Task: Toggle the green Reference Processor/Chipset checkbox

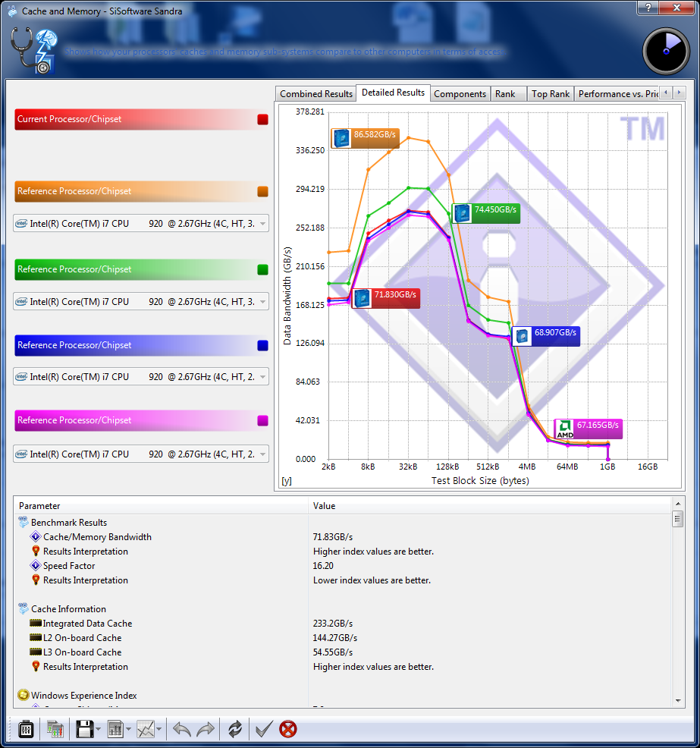Action: click(262, 269)
